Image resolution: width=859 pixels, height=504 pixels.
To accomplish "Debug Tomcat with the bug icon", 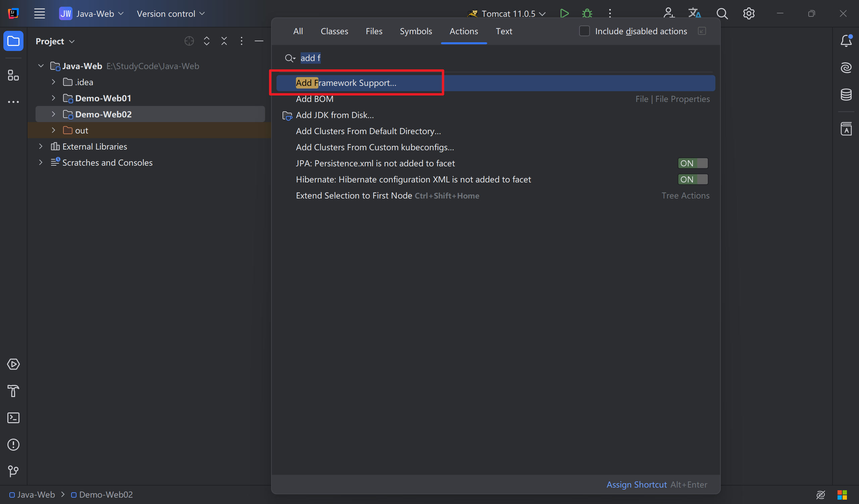I will [587, 14].
